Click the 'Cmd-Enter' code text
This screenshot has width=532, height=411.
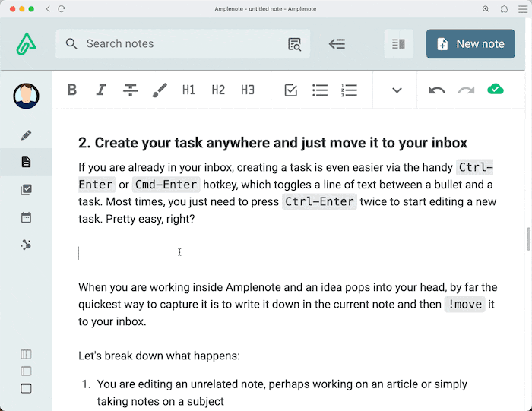click(x=166, y=185)
